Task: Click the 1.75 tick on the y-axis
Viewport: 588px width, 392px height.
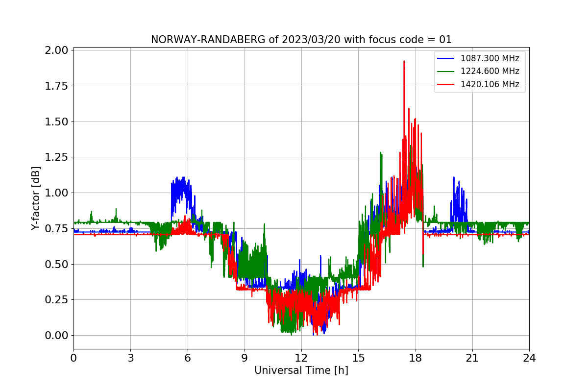Action: click(x=57, y=86)
